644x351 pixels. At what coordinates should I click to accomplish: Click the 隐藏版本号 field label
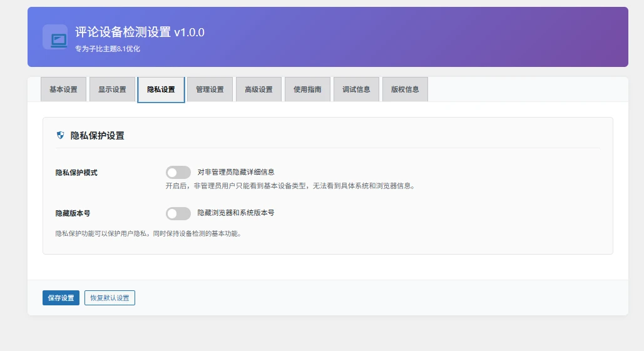(73, 213)
